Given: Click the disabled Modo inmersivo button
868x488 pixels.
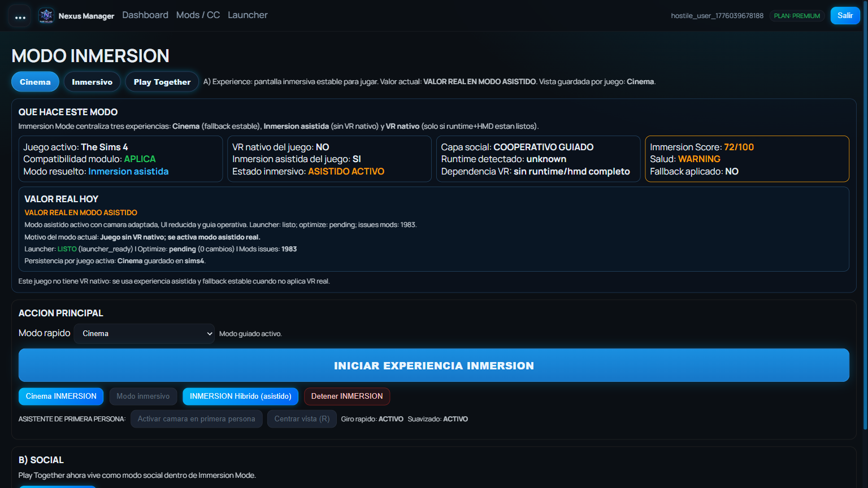Looking at the screenshot, I should point(143,396).
